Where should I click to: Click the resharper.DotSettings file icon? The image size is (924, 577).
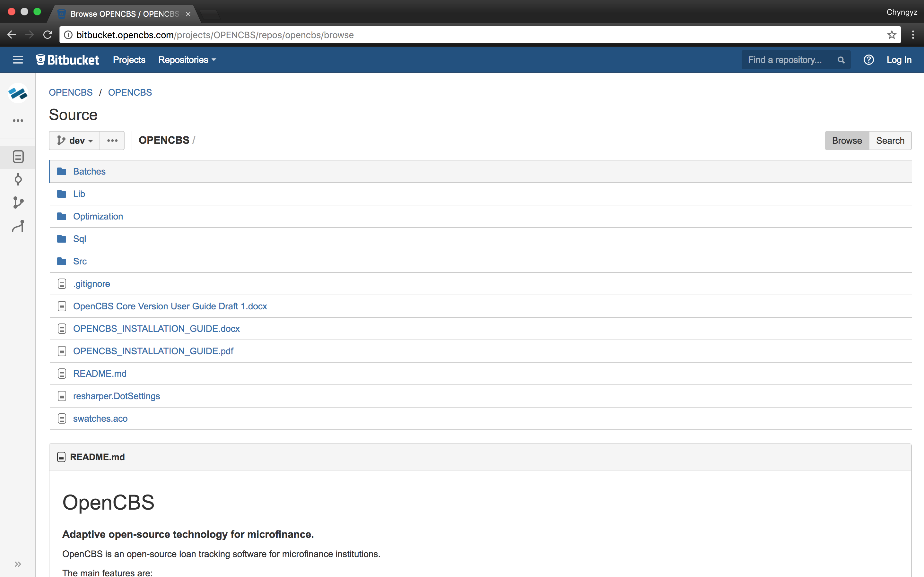(62, 396)
